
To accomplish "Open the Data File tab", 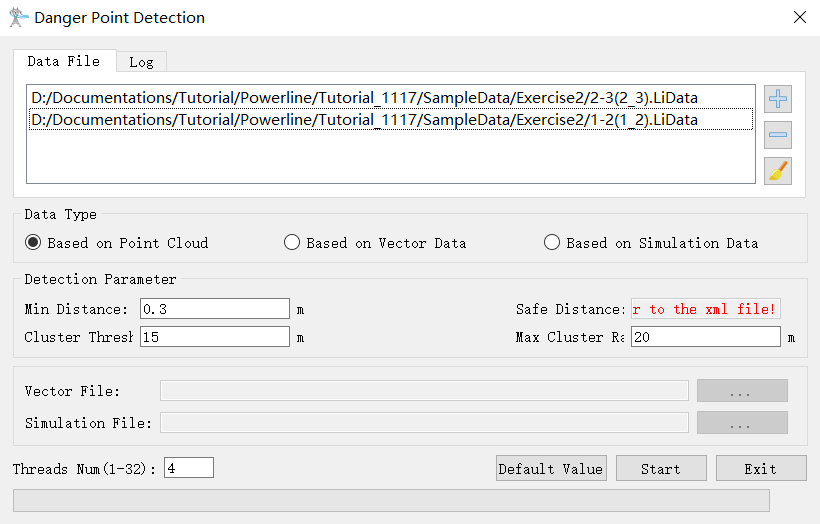I will pos(64,61).
